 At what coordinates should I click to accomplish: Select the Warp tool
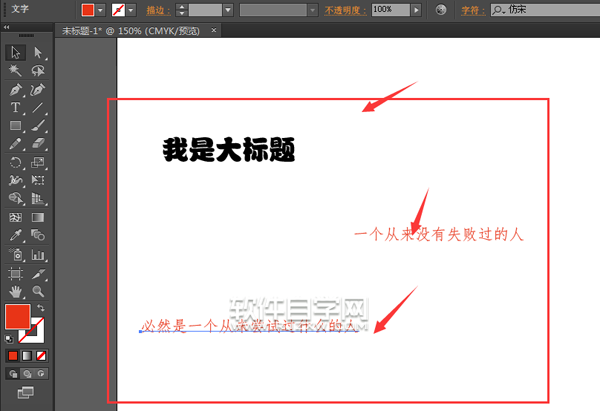[x=15, y=180]
